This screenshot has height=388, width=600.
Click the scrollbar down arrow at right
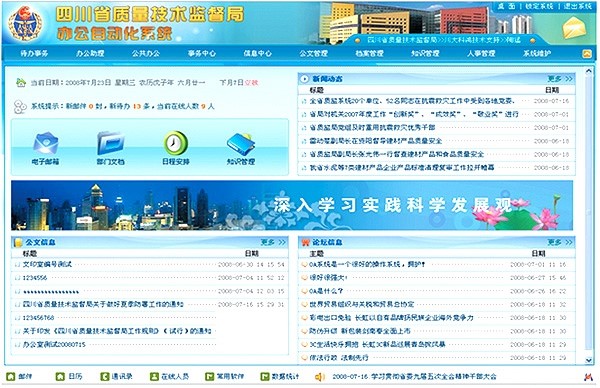coord(589,360)
